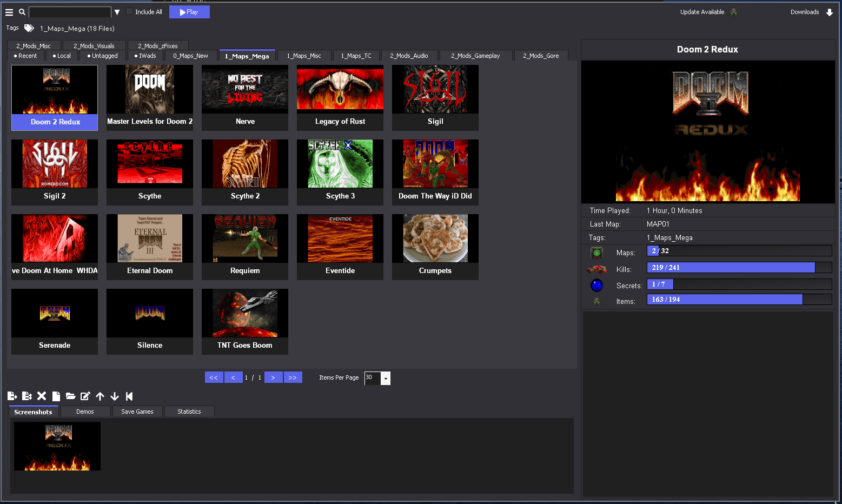Click the Maps statistic icon
This screenshot has height=504, width=842.
click(x=596, y=253)
